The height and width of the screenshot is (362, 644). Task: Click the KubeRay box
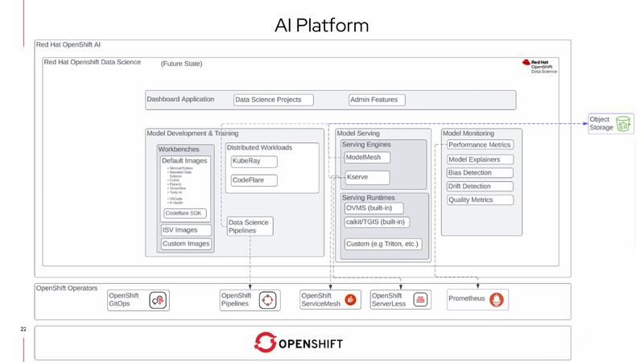254,162
